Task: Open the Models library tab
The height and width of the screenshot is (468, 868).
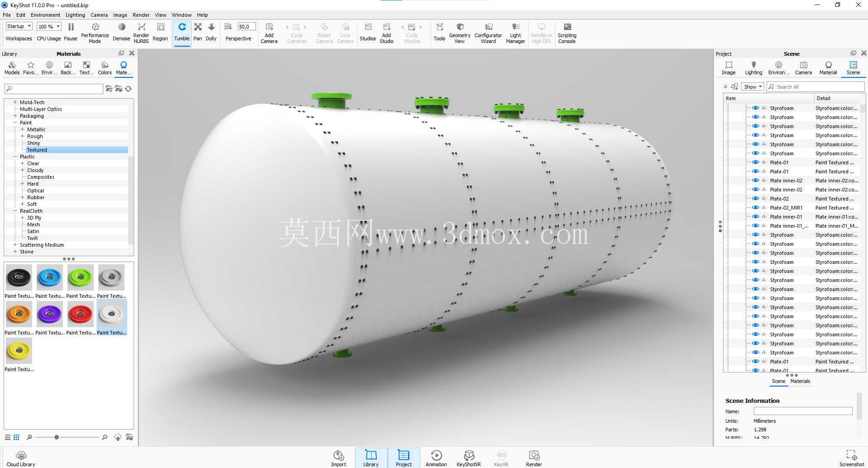Action: tap(12, 68)
